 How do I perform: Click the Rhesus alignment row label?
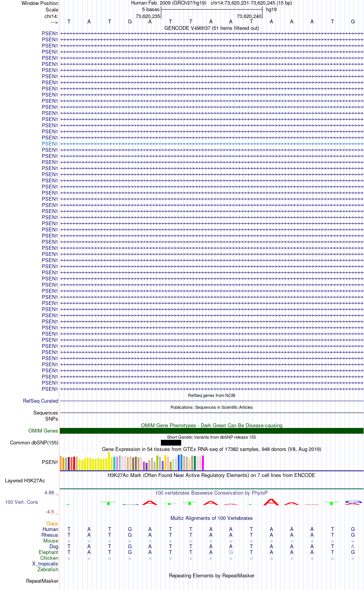50,535
